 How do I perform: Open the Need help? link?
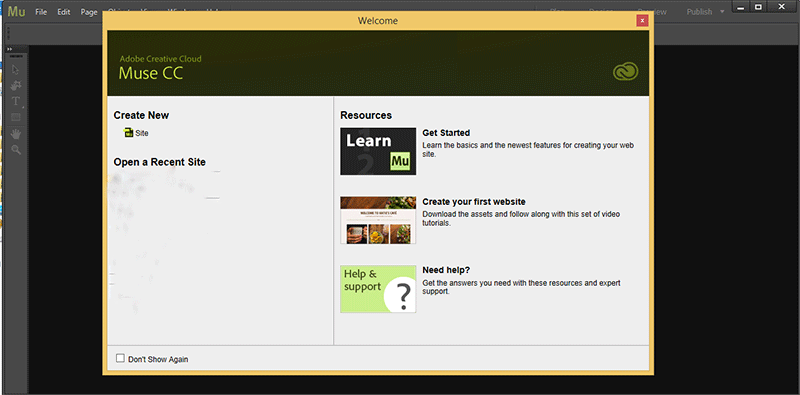(x=446, y=269)
